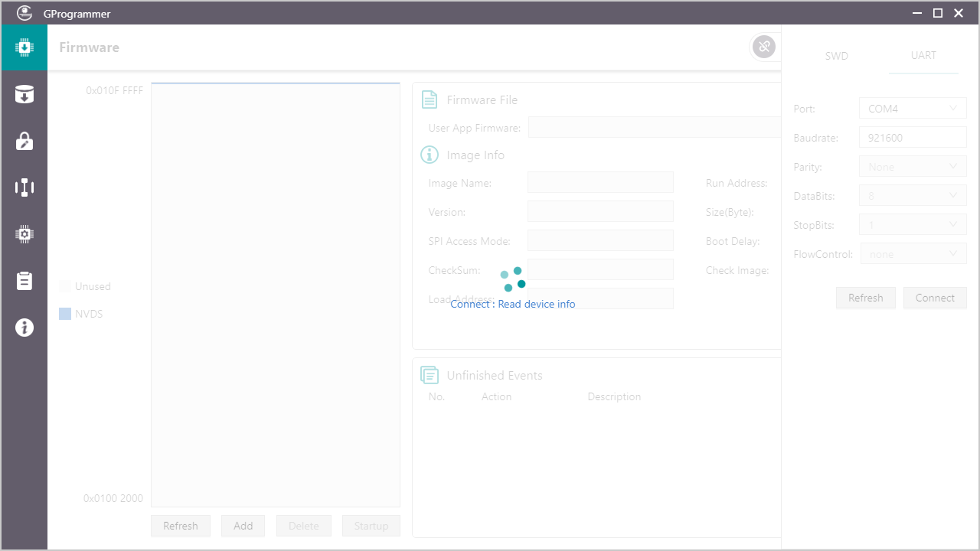Screen dimensions: 980x551
Task: Open the Flash database download page
Action: [24, 95]
